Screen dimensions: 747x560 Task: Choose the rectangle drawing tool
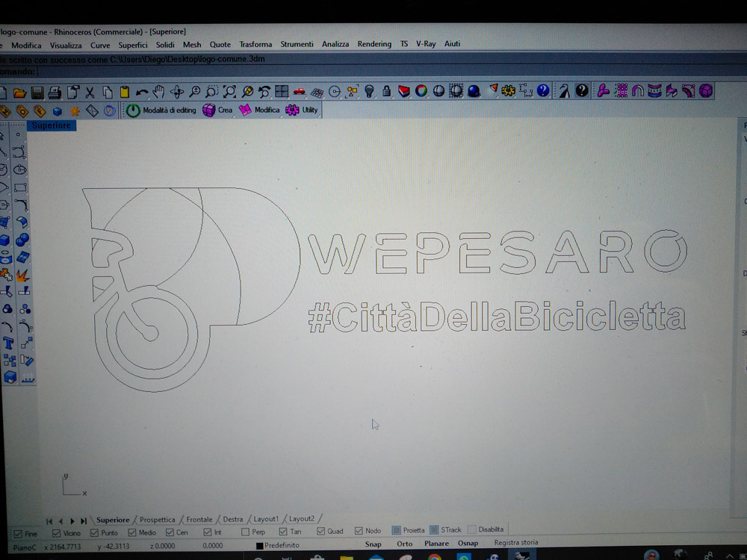click(20, 187)
